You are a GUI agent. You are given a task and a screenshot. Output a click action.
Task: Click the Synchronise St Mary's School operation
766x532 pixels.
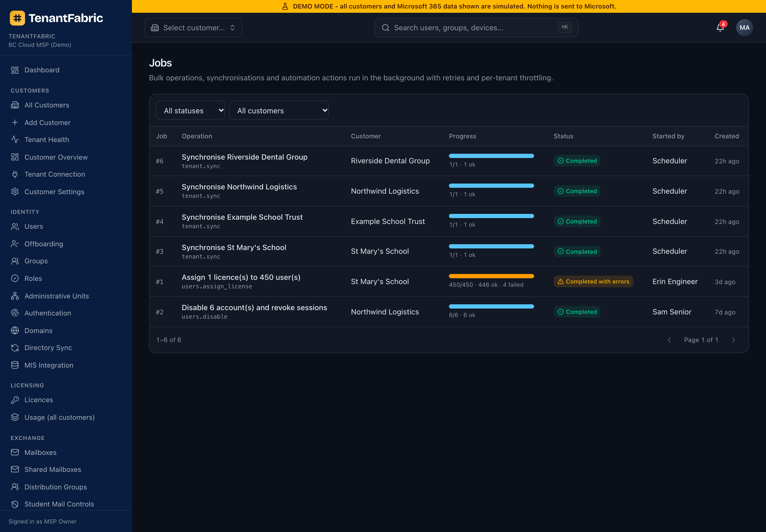tap(234, 247)
